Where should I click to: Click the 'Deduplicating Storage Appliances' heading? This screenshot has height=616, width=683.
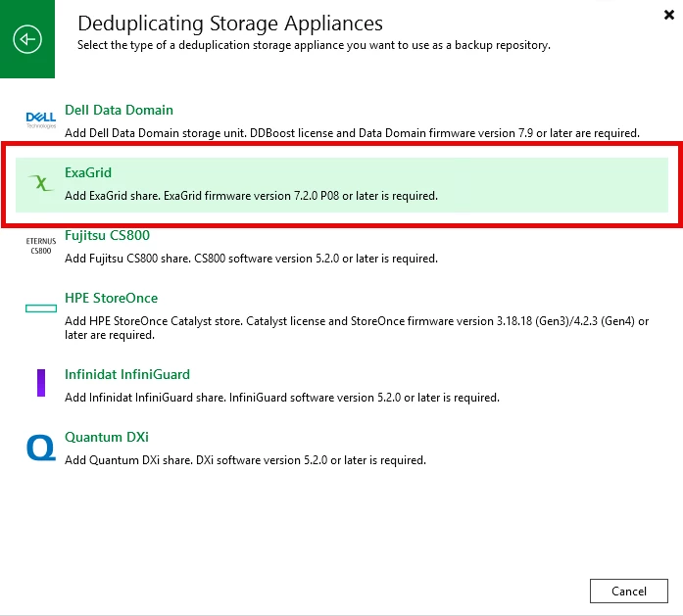[230, 24]
